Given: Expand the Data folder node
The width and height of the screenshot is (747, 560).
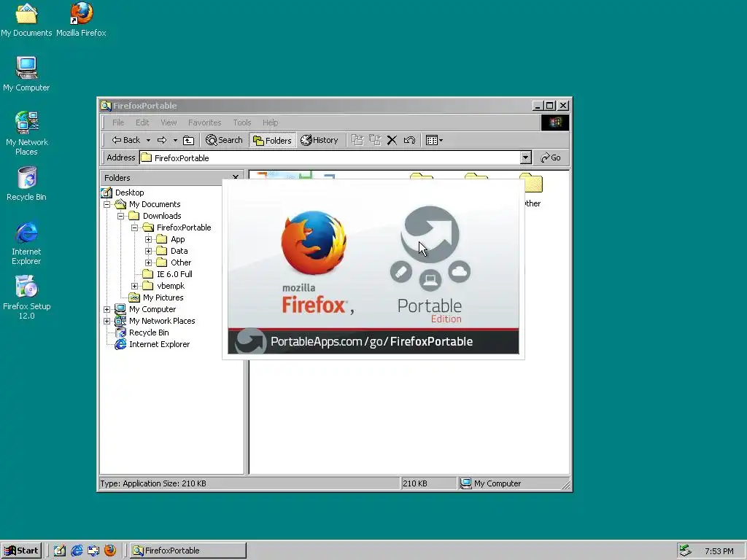Looking at the screenshot, I should pos(149,251).
